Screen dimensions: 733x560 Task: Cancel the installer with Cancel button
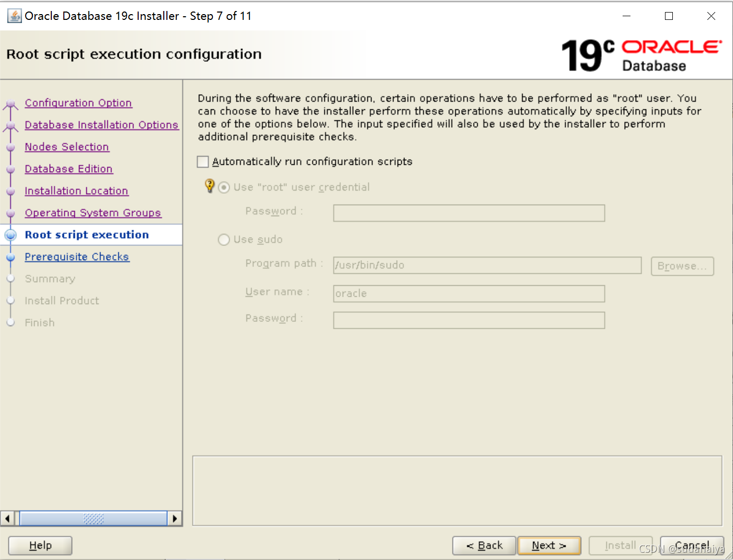(692, 545)
